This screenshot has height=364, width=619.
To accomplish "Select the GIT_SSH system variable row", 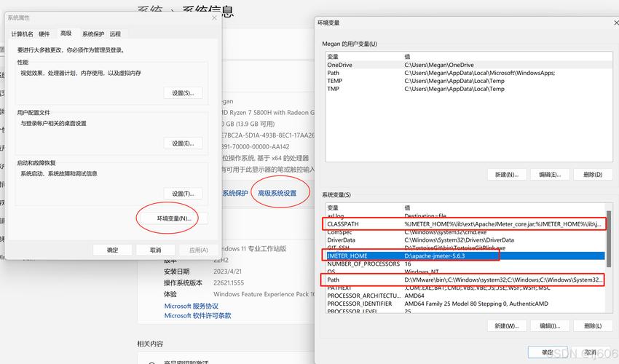I will click(x=466, y=248).
